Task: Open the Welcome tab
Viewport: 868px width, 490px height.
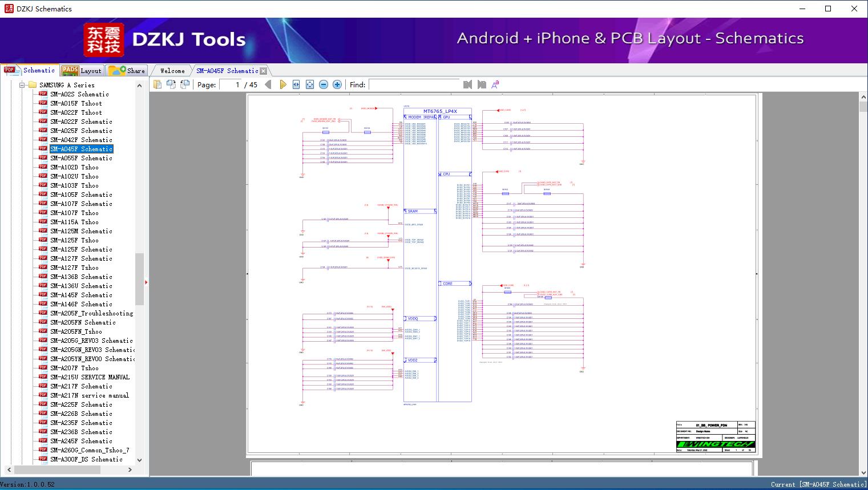Action: 172,71
